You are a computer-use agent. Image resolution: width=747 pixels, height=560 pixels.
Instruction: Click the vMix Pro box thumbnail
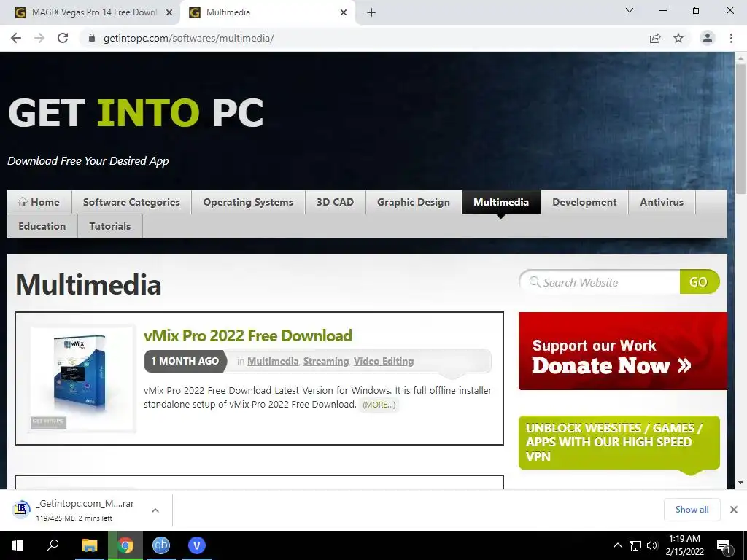click(82, 378)
